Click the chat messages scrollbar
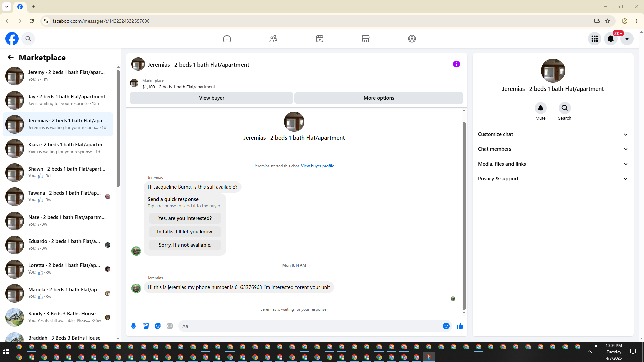The width and height of the screenshot is (644, 362). click(x=464, y=216)
